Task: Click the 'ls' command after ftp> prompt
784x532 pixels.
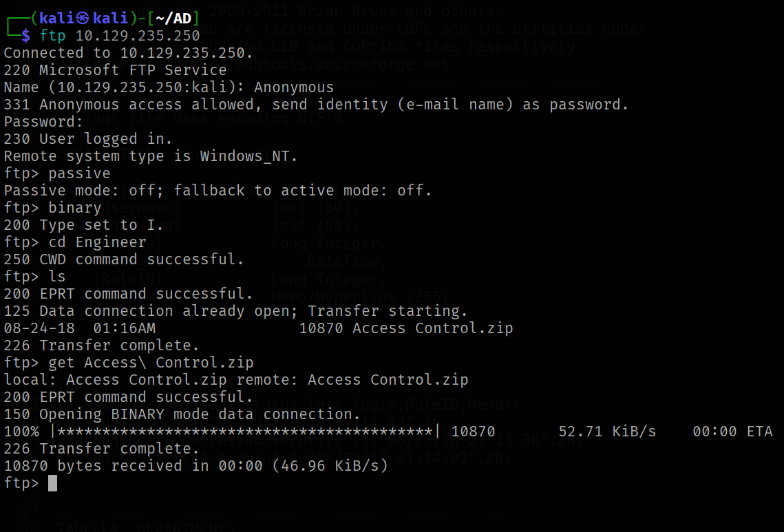Action: click(x=57, y=277)
